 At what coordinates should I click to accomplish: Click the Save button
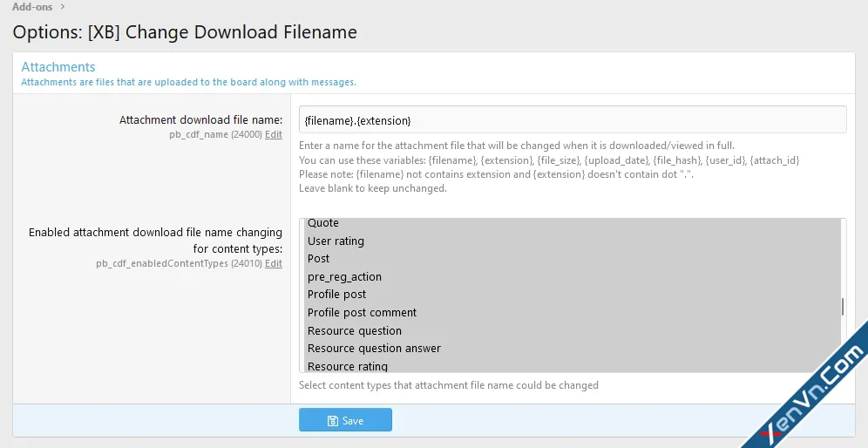click(x=345, y=420)
